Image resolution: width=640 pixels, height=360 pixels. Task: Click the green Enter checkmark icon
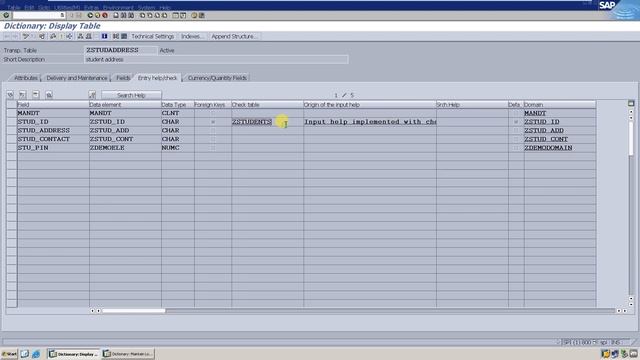(x=6, y=16)
